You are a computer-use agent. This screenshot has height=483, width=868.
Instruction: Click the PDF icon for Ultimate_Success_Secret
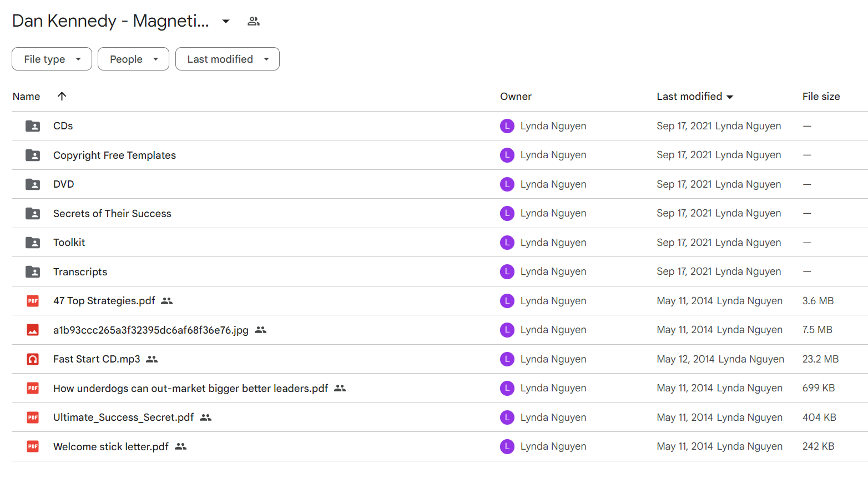(33, 417)
